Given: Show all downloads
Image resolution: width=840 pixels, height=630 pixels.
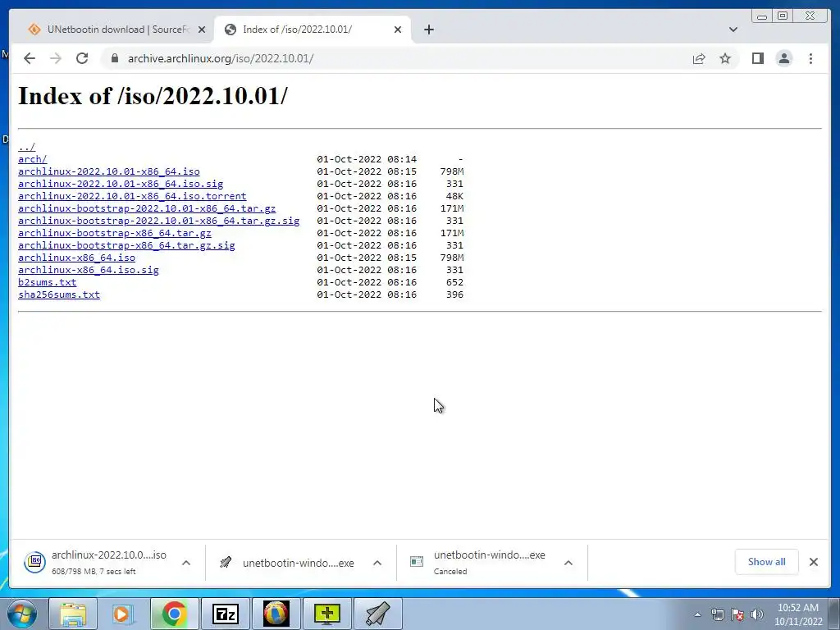Looking at the screenshot, I should click(767, 562).
